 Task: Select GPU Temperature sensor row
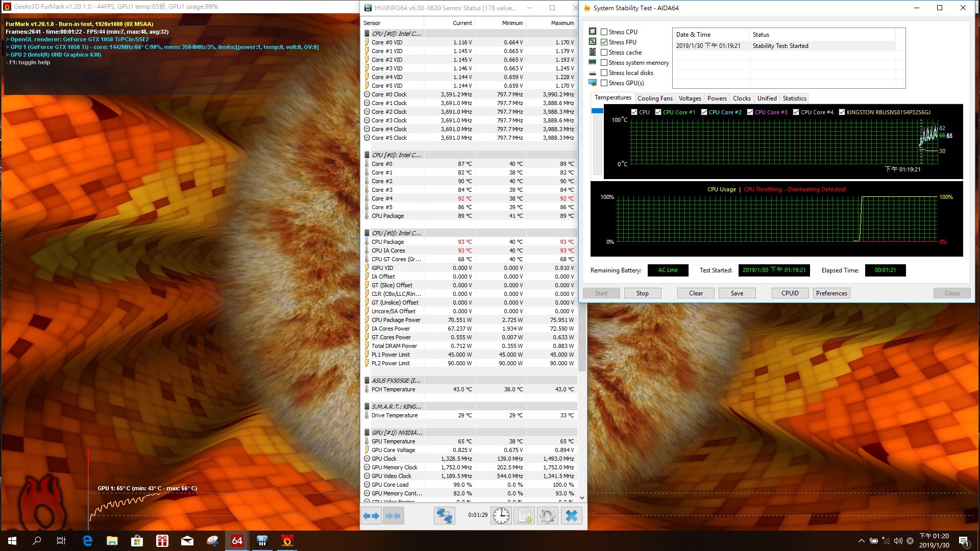(470, 441)
